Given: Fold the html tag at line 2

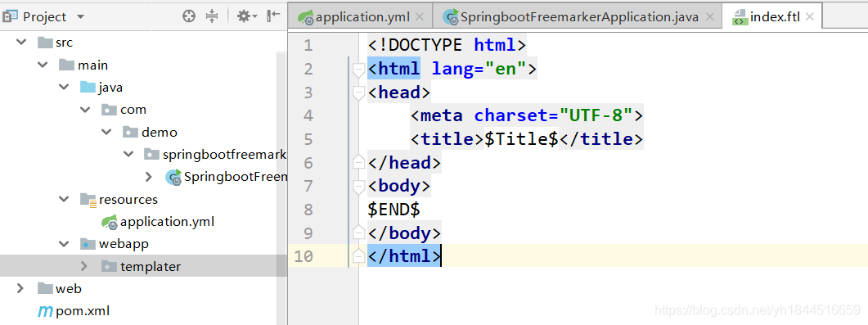Looking at the screenshot, I should pyautogui.click(x=358, y=70).
